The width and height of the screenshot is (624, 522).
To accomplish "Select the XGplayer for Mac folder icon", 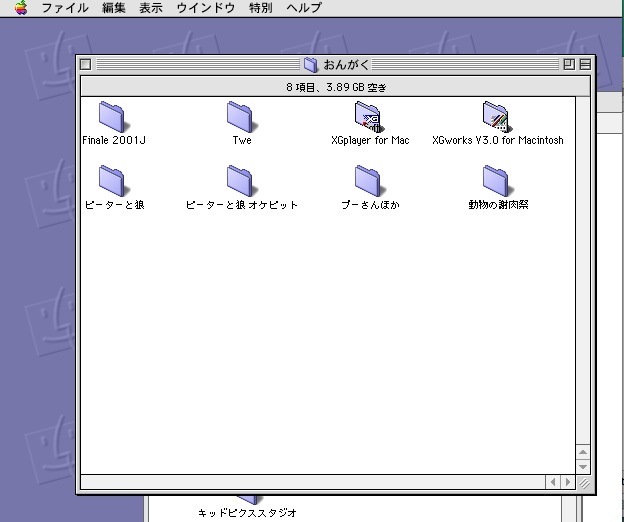I will pos(369,117).
